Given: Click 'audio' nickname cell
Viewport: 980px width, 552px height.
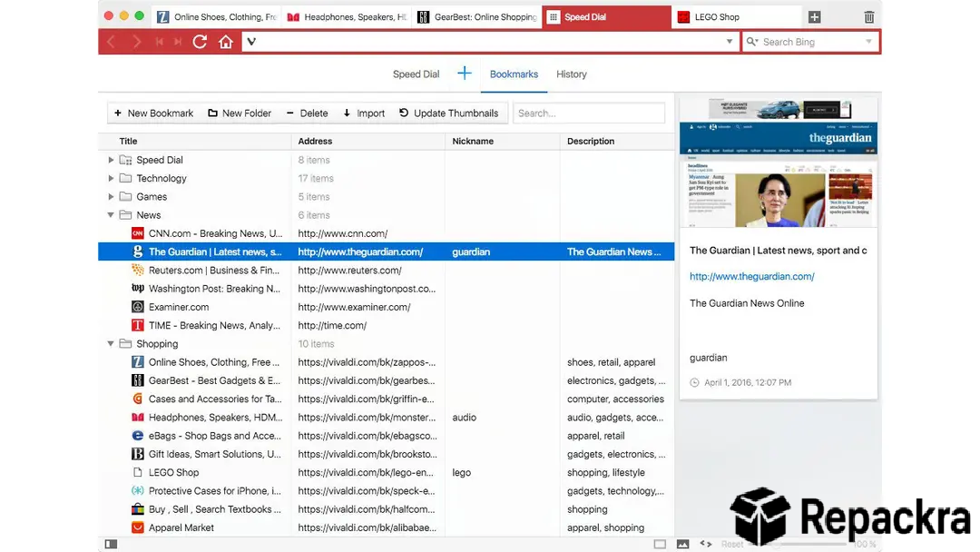Looking at the screenshot, I should [x=464, y=418].
